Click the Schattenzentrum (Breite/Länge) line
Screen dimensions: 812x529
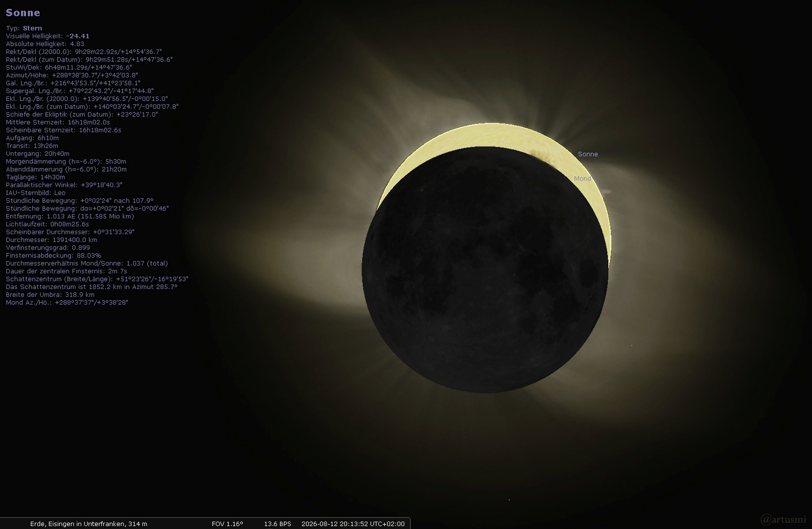[97, 279]
